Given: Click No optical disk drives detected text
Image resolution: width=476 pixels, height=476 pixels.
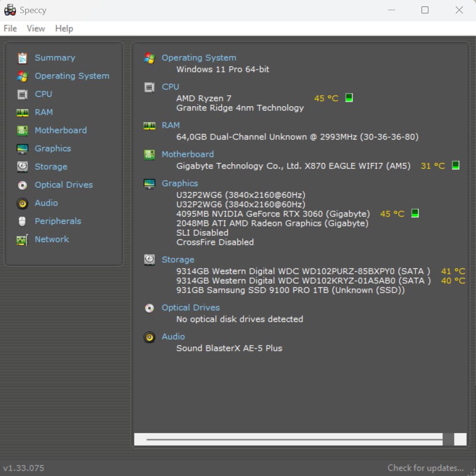Looking at the screenshot, I should click(239, 319).
